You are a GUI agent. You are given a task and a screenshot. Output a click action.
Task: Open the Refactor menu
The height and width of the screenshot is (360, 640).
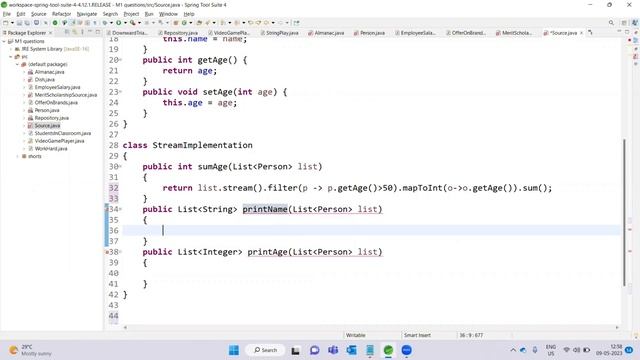62,14
